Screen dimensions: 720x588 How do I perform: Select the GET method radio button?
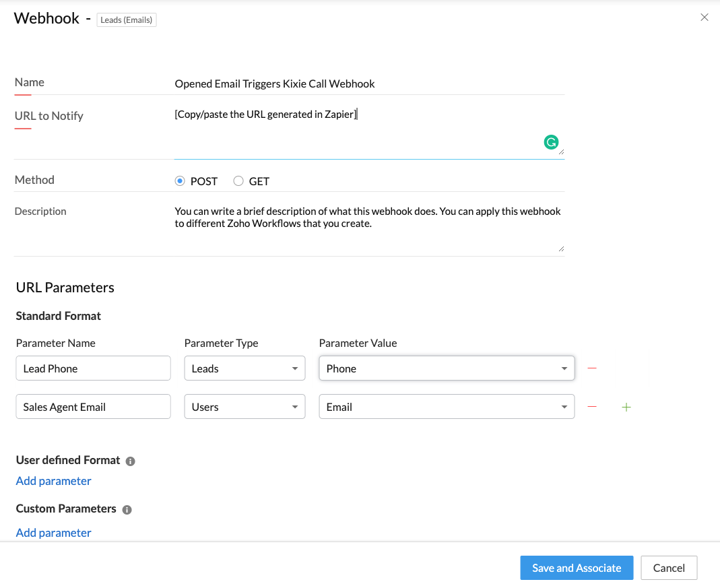(238, 181)
